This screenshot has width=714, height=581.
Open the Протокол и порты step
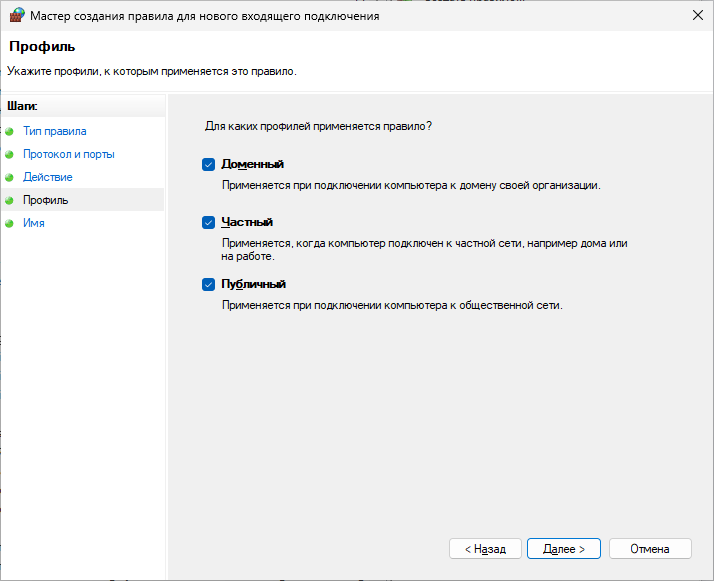[68, 154]
